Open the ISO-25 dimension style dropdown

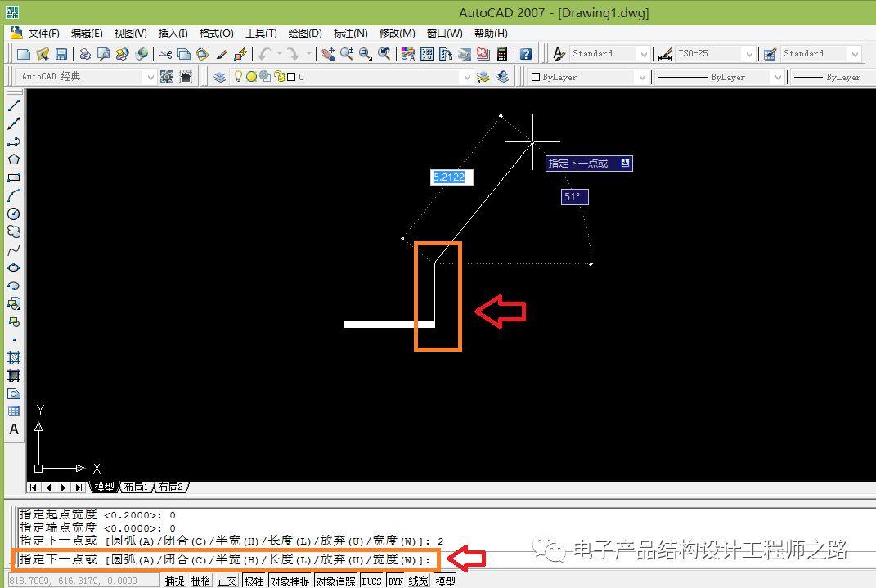point(749,54)
